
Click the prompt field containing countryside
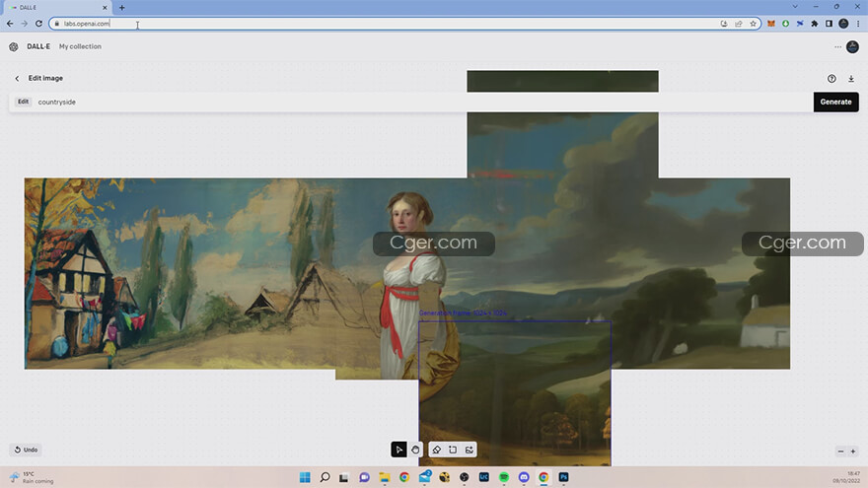click(x=414, y=102)
